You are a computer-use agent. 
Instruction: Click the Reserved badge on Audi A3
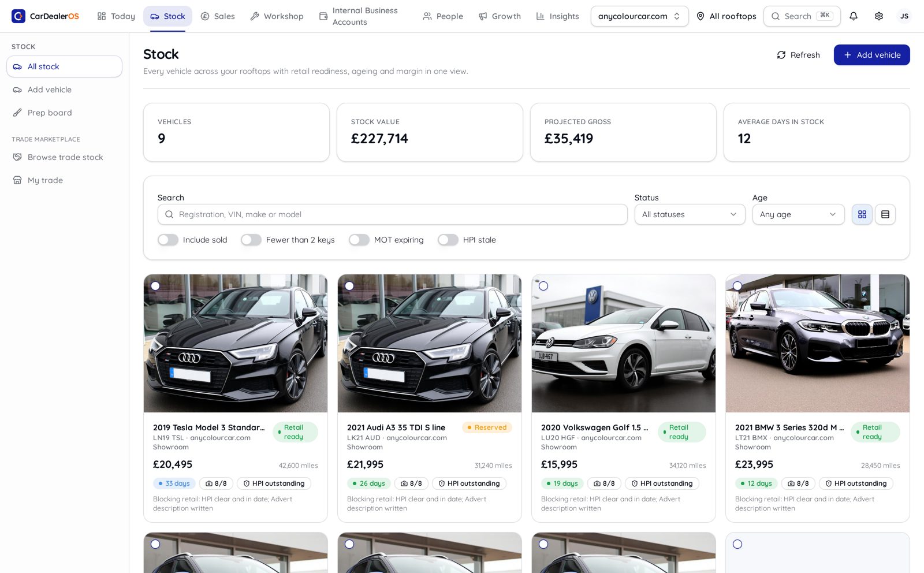pos(487,427)
